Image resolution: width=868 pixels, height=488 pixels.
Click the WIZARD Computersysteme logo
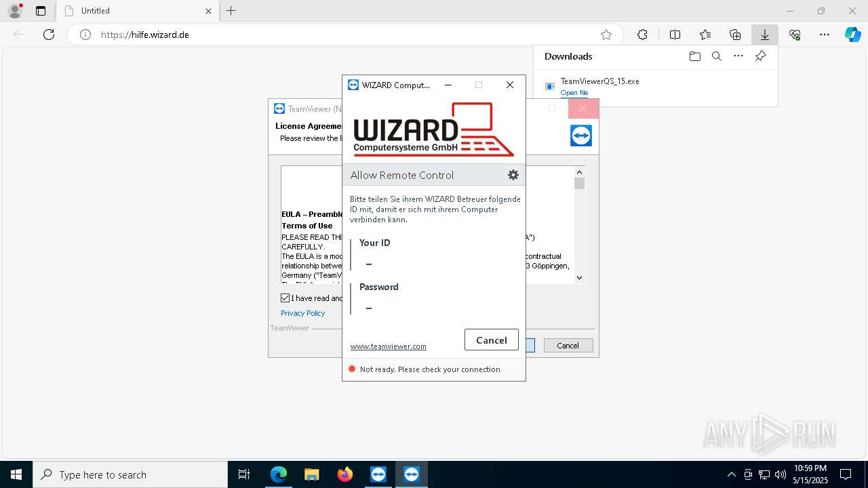pos(434,129)
